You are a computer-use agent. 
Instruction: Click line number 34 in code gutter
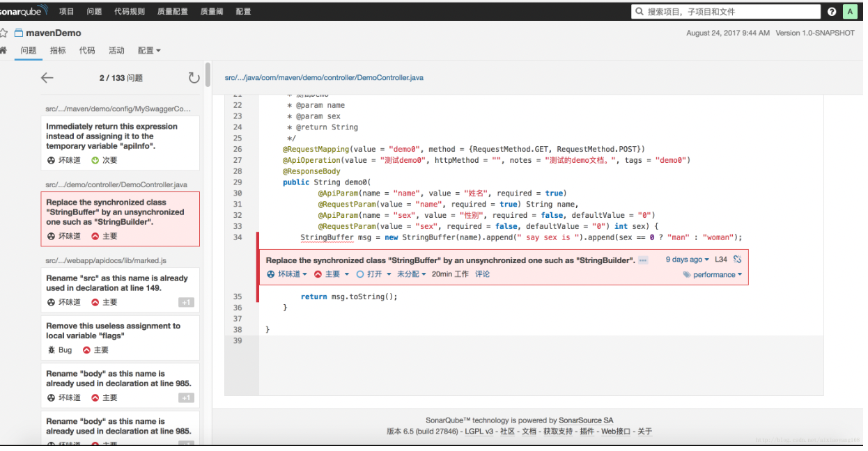click(x=238, y=237)
